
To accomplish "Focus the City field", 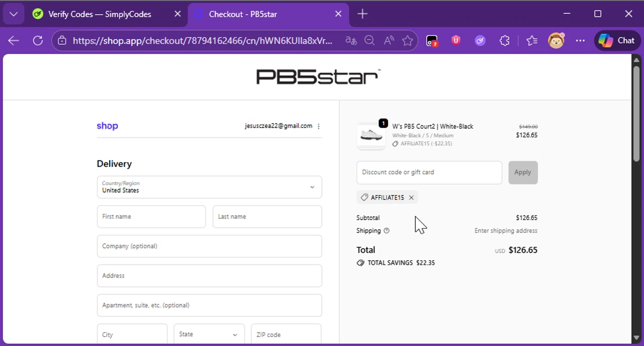I will pyautogui.click(x=132, y=334).
